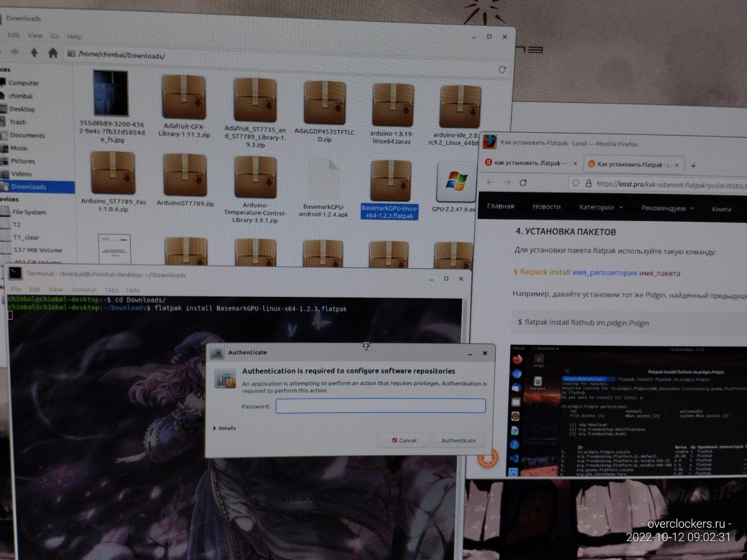
Task: Click the Authenticate button
Action: tap(458, 440)
